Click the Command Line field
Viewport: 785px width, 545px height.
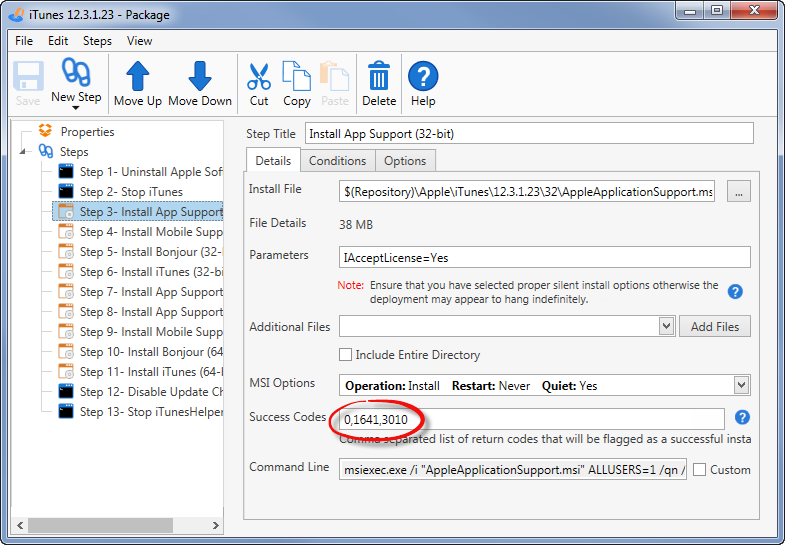coord(513,469)
